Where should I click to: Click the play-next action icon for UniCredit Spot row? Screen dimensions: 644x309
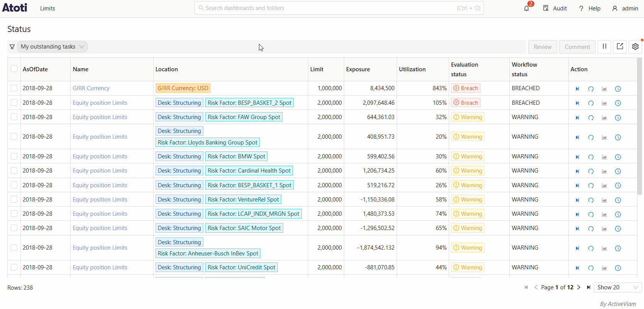tap(577, 268)
